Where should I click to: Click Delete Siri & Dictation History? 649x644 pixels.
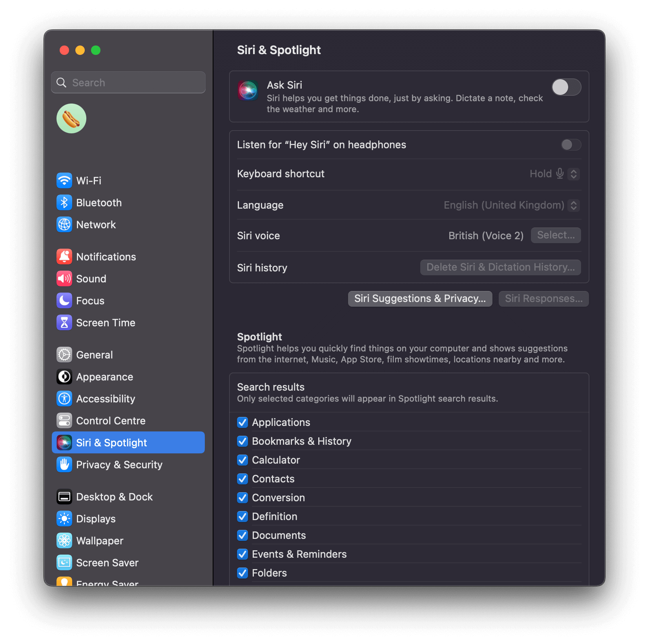click(x=500, y=267)
